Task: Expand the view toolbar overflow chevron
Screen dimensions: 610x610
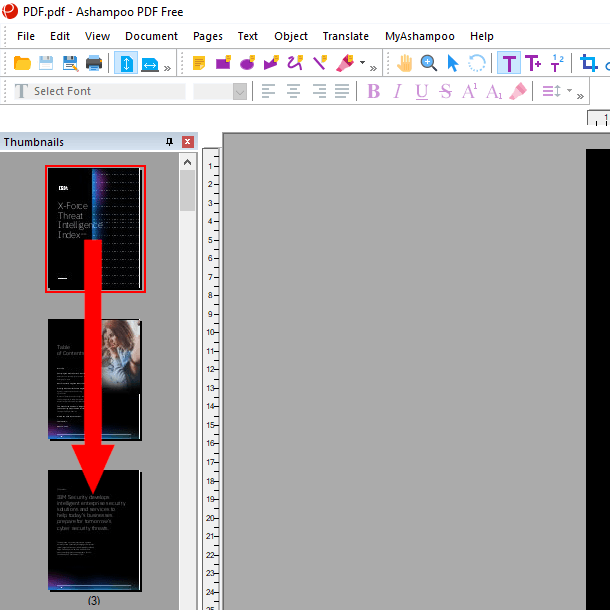Action: (x=167, y=68)
